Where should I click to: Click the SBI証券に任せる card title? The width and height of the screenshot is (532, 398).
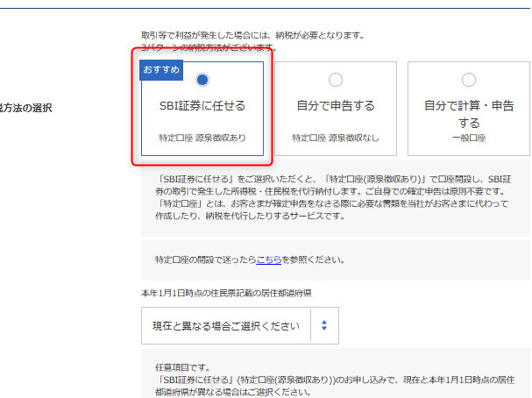pos(202,106)
